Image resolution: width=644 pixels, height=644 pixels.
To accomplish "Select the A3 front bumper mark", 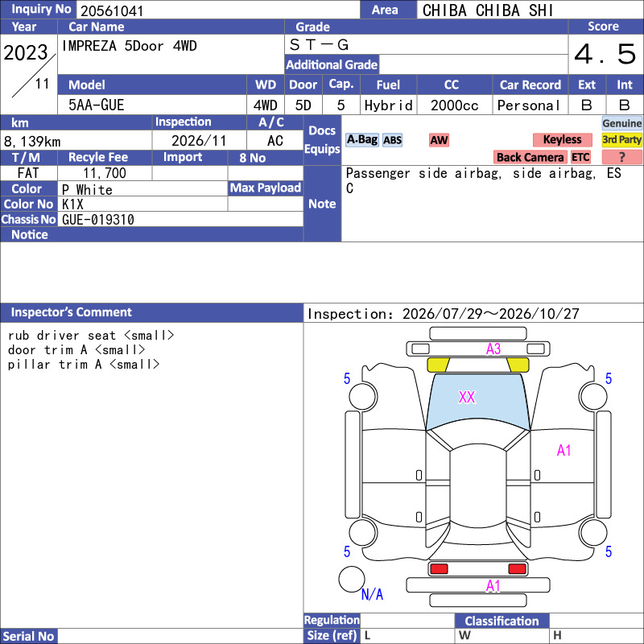I will pyautogui.click(x=493, y=349).
